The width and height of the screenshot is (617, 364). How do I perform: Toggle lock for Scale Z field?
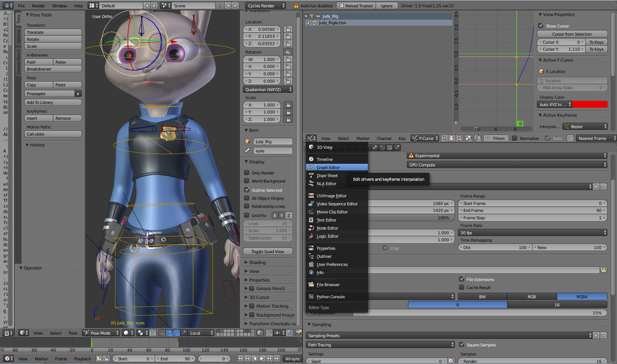coord(288,119)
